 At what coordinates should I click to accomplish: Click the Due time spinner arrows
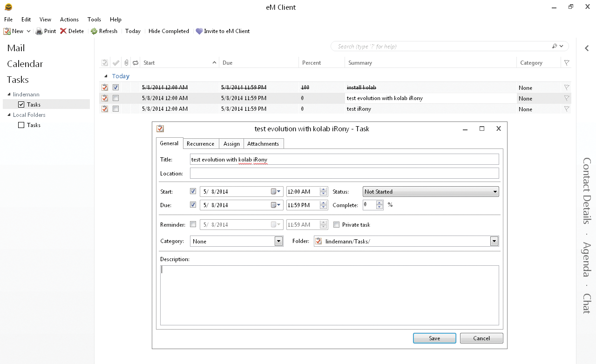click(324, 205)
